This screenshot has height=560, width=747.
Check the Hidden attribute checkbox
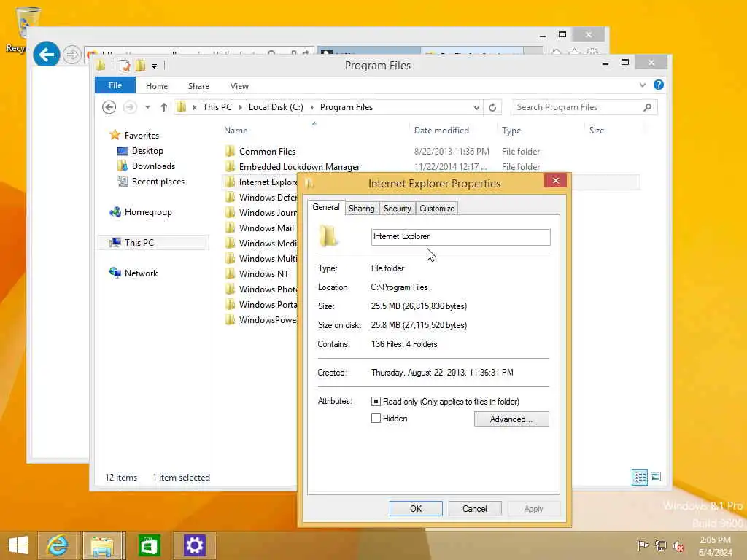tap(376, 419)
